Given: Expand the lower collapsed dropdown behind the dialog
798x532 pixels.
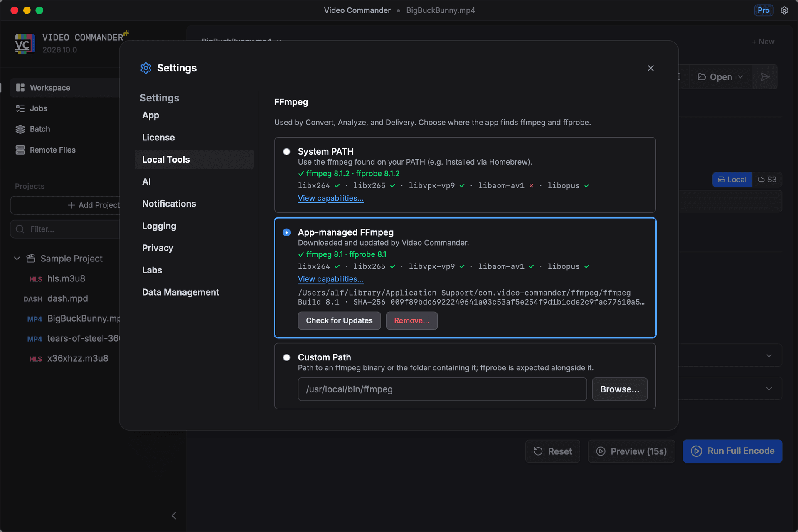Looking at the screenshot, I should 769,389.
